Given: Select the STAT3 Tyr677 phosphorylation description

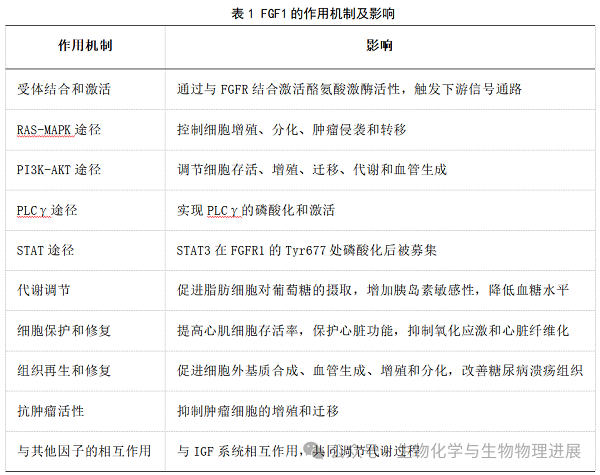Looking at the screenshot, I should (325, 250).
